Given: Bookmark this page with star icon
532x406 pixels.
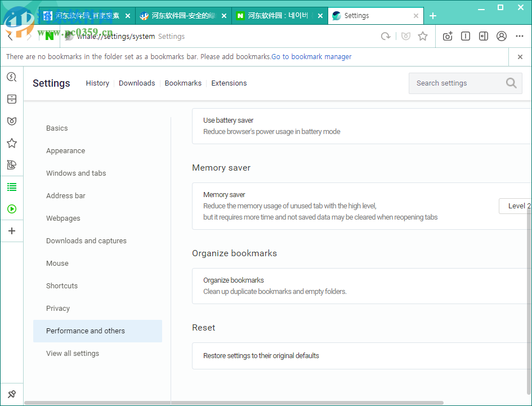Looking at the screenshot, I should tap(422, 37).
